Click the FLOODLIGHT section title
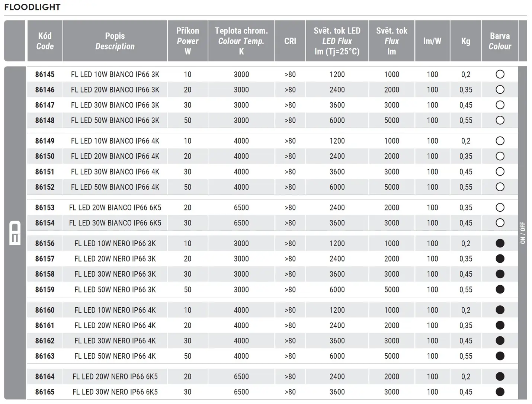532x404 pixels. pyautogui.click(x=32, y=7)
